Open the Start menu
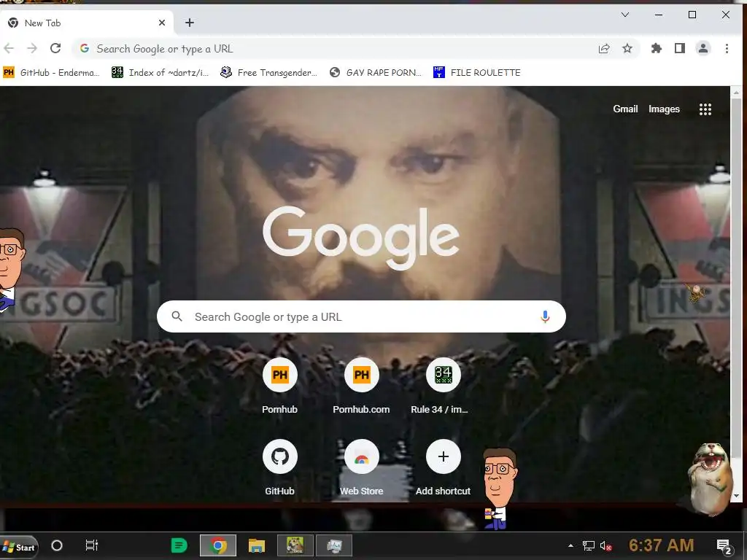The width and height of the screenshot is (747, 560). point(19,546)
